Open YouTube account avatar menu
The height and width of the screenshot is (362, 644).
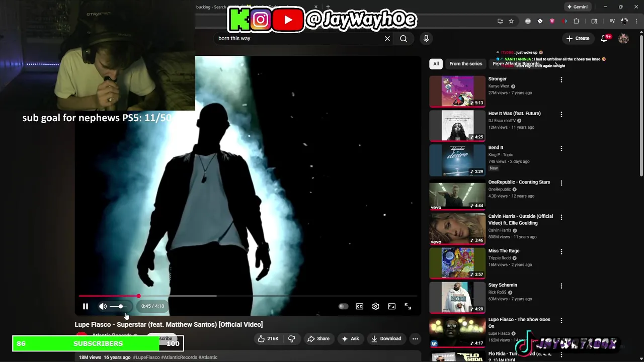pos(623,38)
